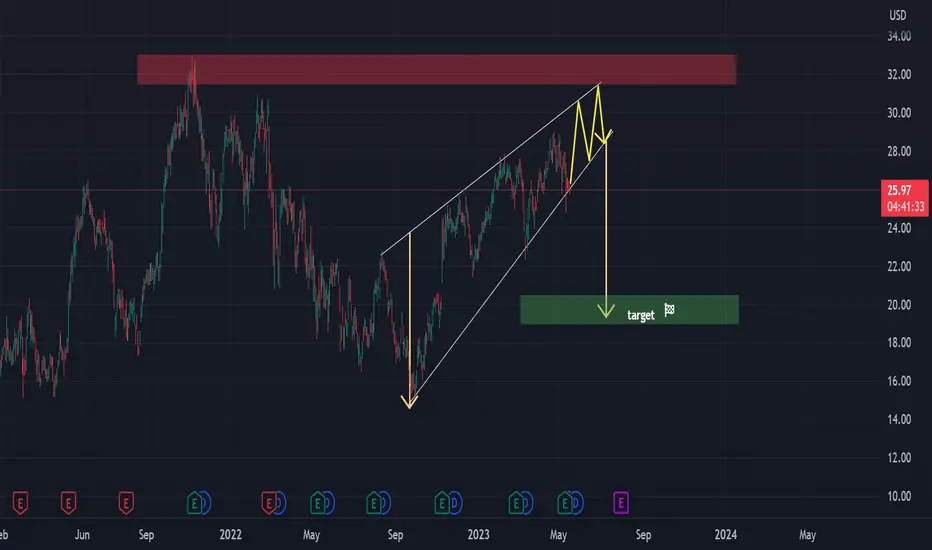
Task: Open the red earnings marker paired with a dividend marker
Action: 269,503
